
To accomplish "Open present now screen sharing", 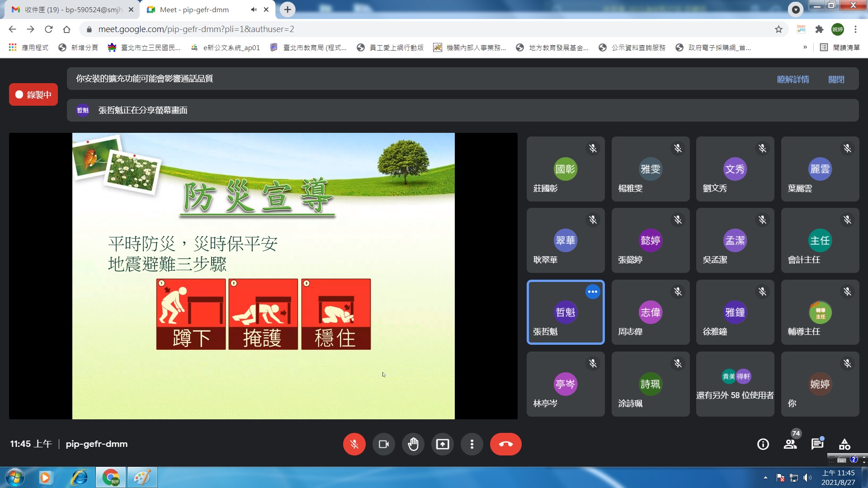I will [442, 444].
